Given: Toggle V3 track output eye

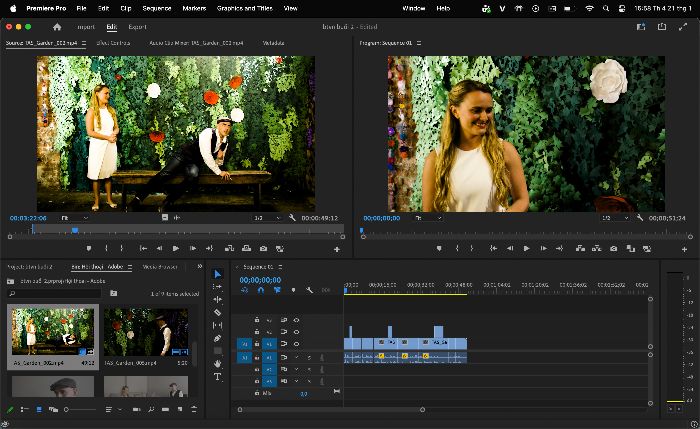Looking at the screenshot, I should coord(296,320).
